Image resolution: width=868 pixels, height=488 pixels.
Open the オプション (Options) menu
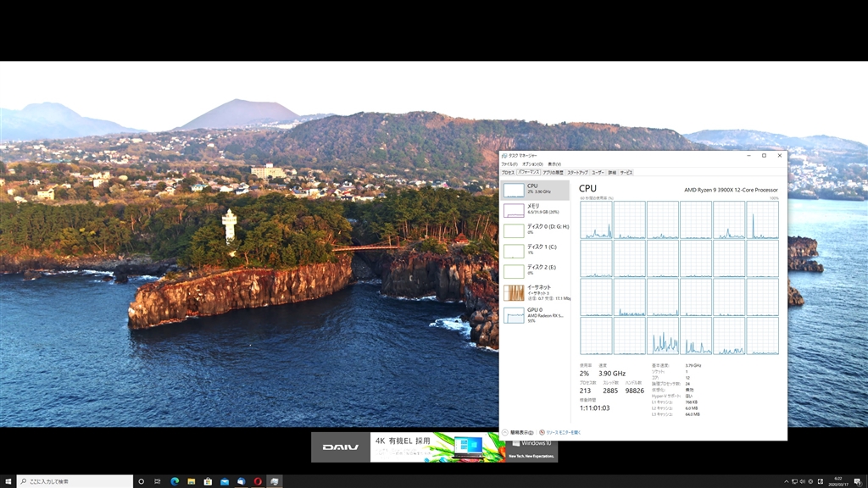coord(531,164)
